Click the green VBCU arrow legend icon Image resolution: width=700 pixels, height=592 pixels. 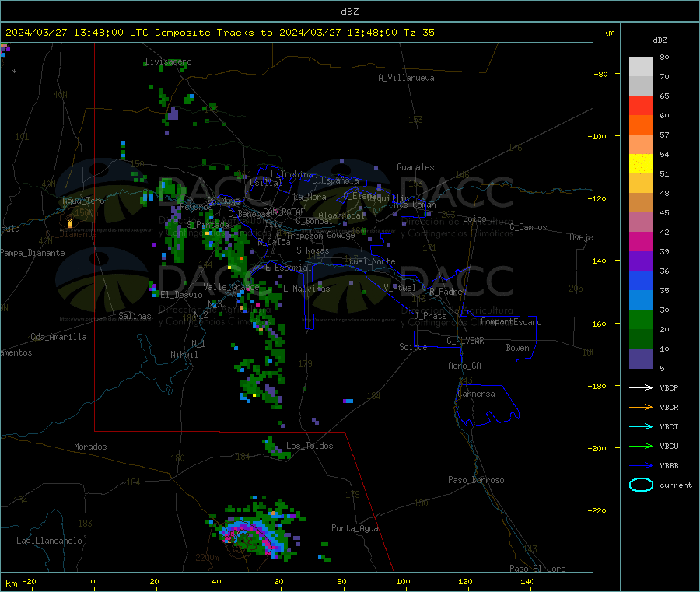(641, 446)
